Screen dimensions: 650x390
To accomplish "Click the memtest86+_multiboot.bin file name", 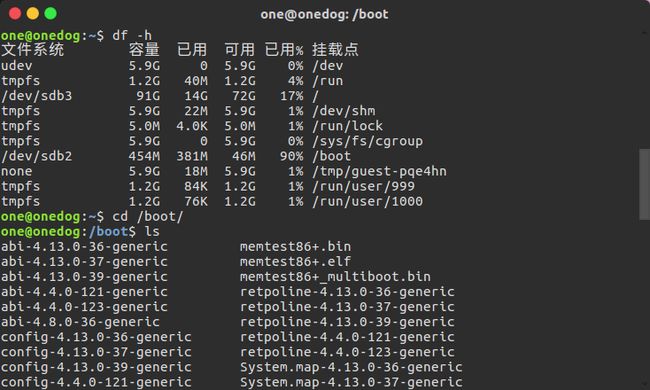I will tap(335, 277).
